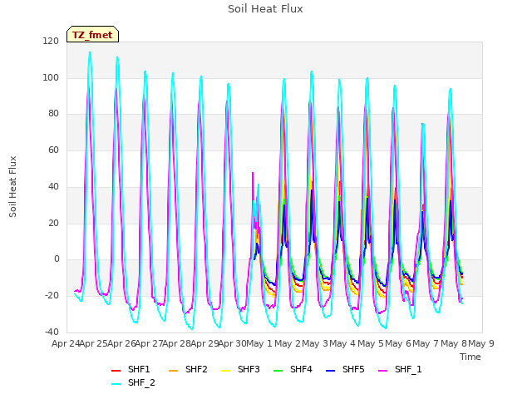Click the May 9 x-axis tick label
Screen dimensions: 532x399
(x=481, y=343)
